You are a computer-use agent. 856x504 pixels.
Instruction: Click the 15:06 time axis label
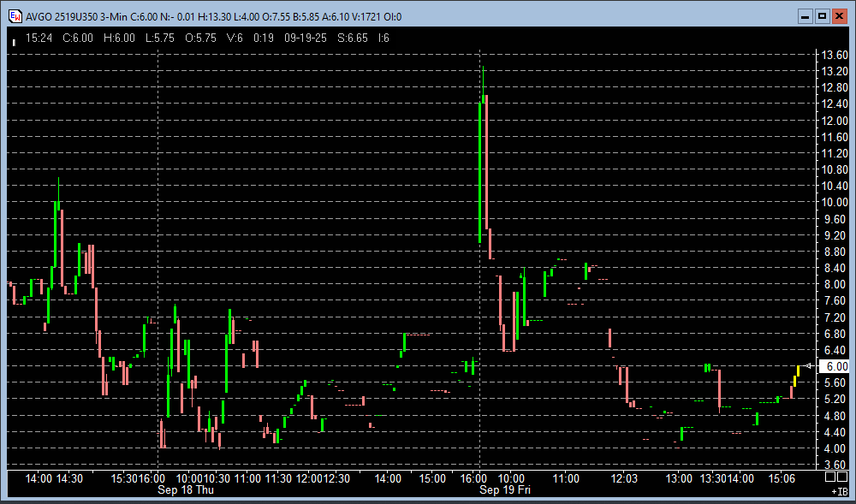tap(781, 478)
